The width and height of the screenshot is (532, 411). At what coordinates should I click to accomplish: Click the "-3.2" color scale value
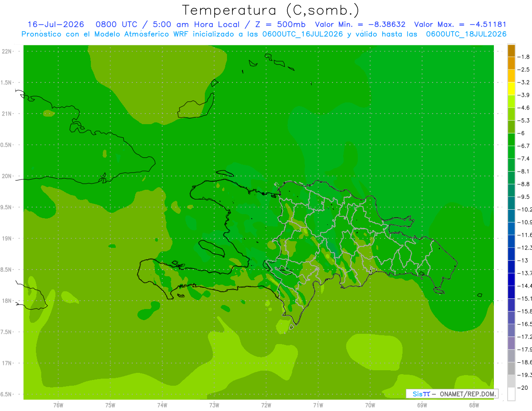tap(524, 82)
